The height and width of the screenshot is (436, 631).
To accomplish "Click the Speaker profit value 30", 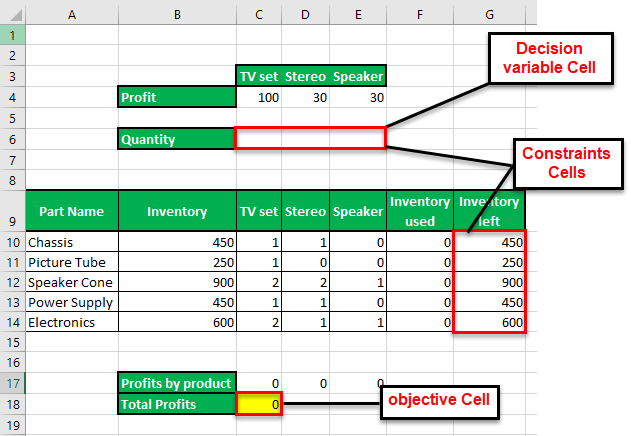I will [358, 97].
